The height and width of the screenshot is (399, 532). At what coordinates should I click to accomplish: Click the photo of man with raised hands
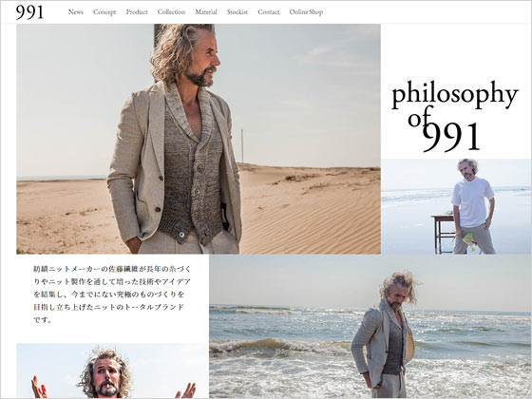113,370
